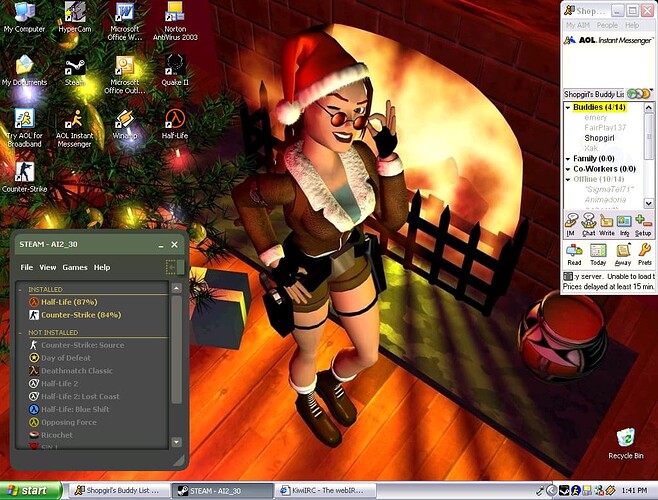Select the Quake II desktop icon

coord(175,71)
